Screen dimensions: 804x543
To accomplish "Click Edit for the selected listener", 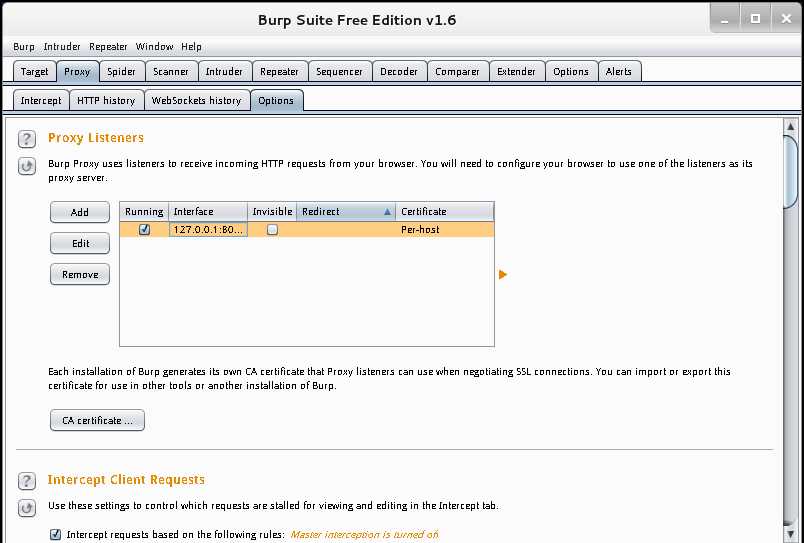I will 80,244.
